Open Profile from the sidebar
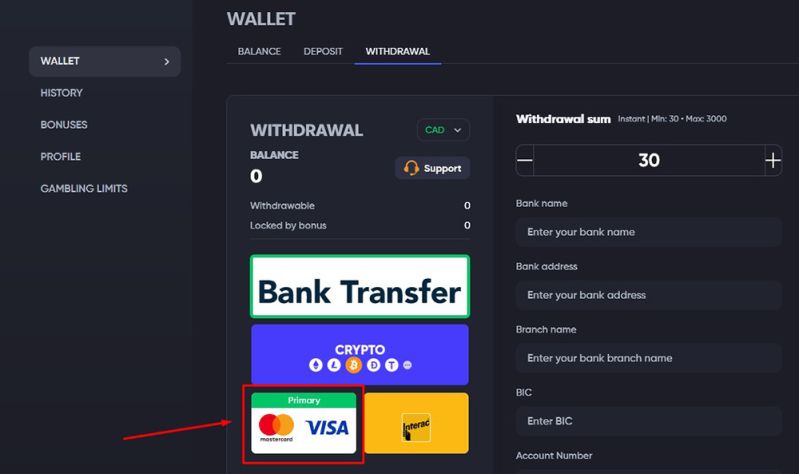The height and width of the screenshot is (474, 799). point(61,156)
